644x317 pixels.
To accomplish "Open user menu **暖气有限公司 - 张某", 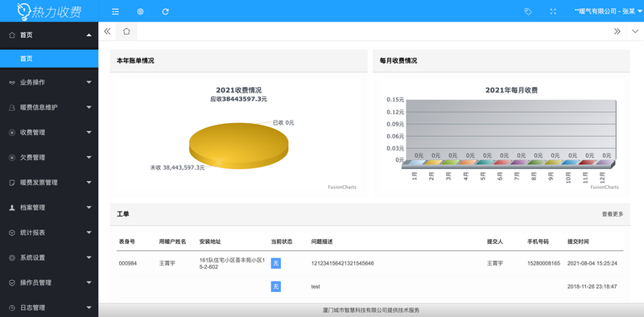I will 609,11.
